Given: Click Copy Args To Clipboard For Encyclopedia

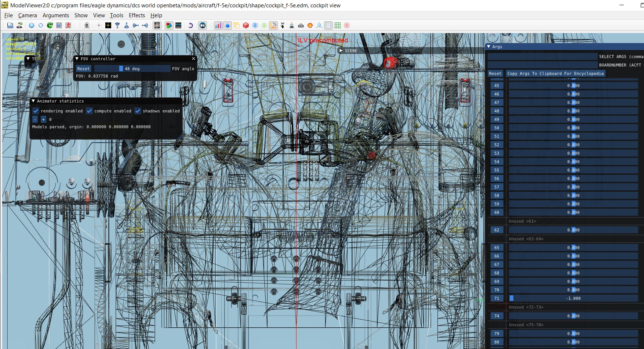Looking at the screenshot, I should click(x=556, y=73).
